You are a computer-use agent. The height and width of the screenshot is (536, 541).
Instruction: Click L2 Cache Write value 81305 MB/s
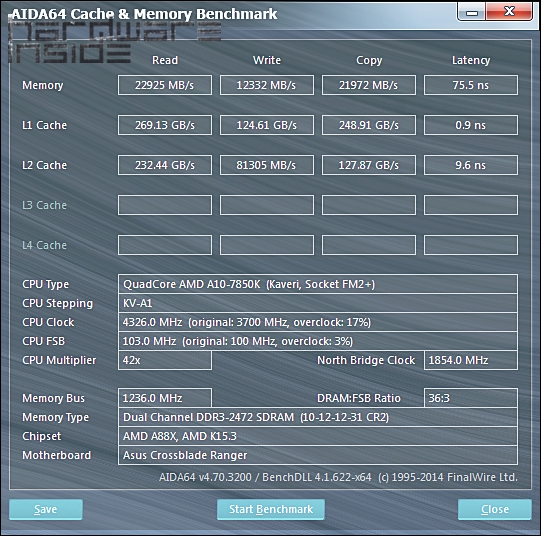click(267, 165)
